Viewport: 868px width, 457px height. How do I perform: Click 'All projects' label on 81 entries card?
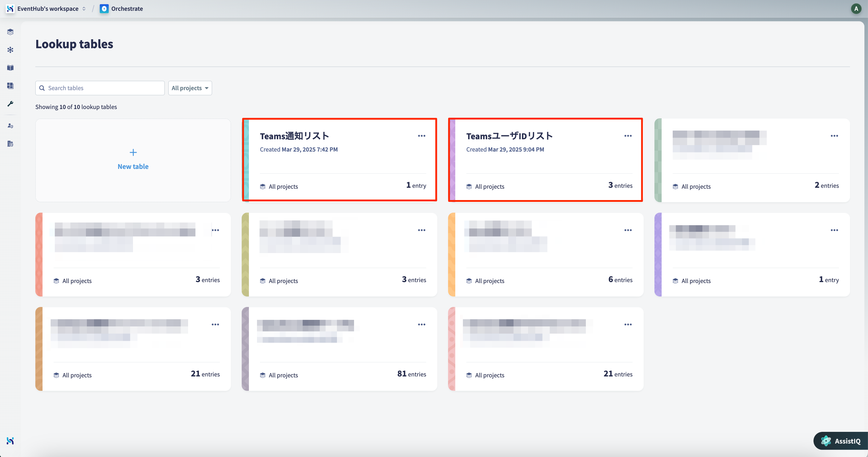[283, 375]
